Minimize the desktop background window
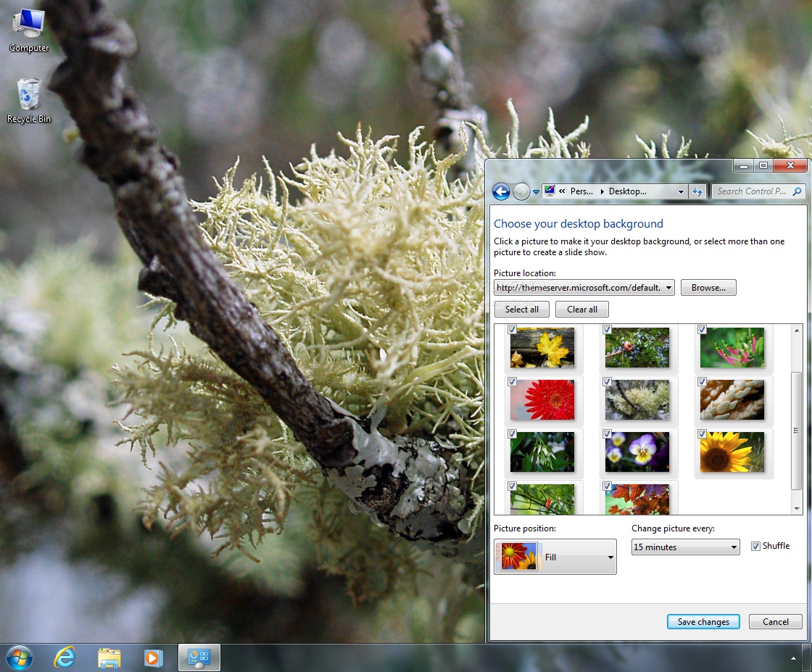This screenshot has height=672, width=812. 743,166
